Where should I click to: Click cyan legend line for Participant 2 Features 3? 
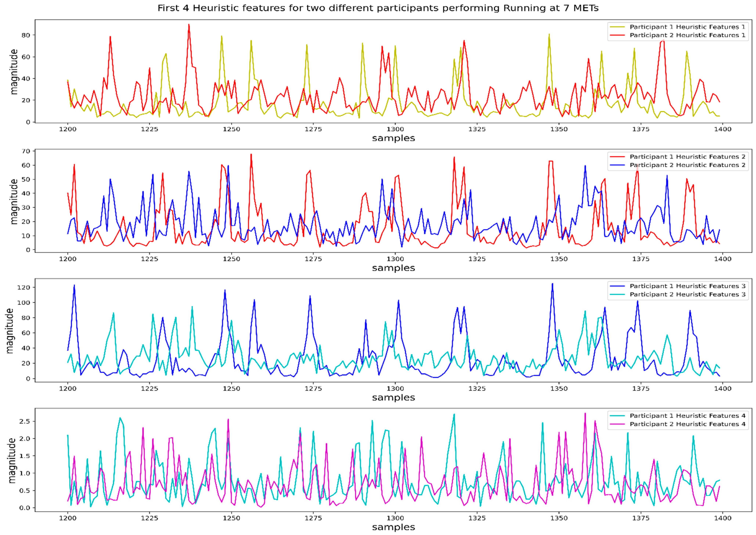pos(617,295)
